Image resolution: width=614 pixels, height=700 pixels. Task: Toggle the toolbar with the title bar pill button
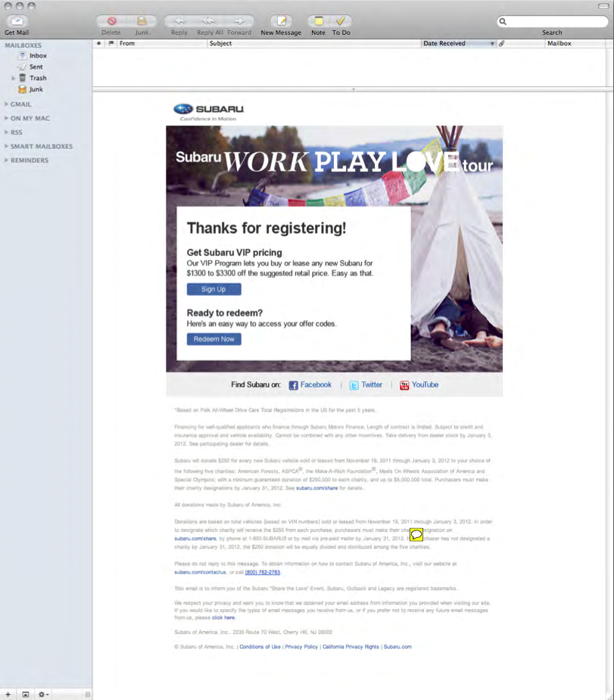[603, 6]
